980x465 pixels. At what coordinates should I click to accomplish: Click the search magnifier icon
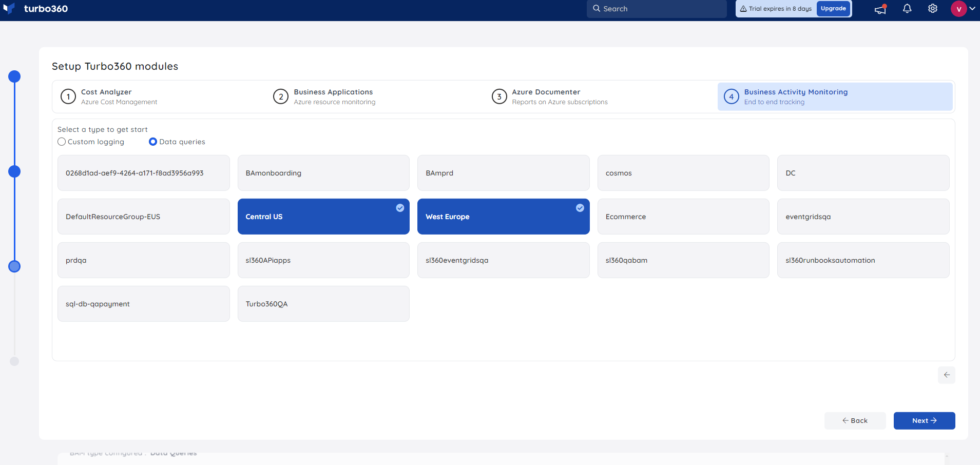coord(597,9)
